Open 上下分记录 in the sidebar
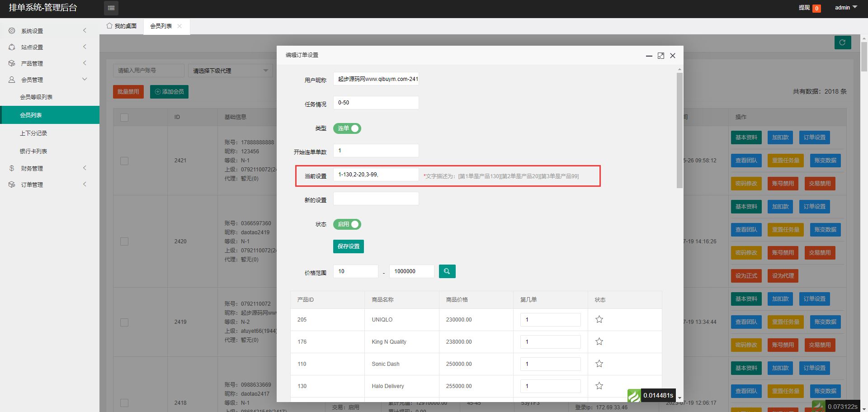Image resolution: width=868 pixels, height=412 pixels. coord(33,133)
